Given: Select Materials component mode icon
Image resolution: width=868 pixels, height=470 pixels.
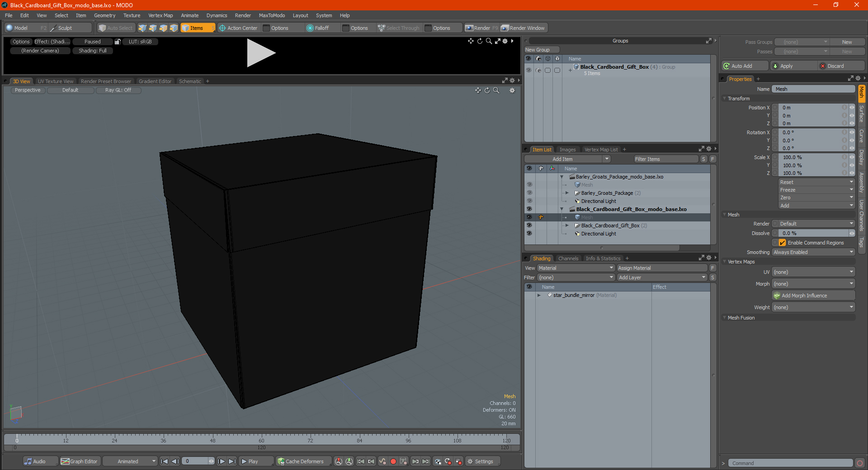Looking at the screenshot, I should 174,28.
